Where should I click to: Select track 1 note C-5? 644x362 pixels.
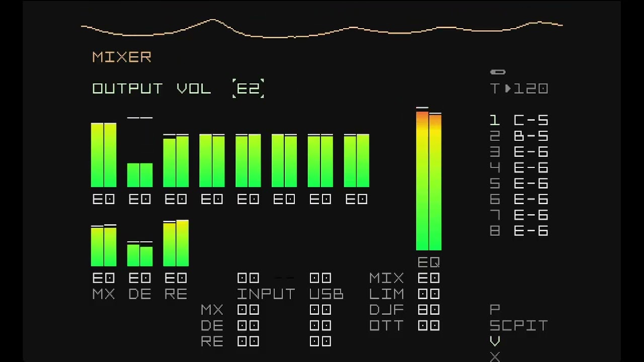[531, 120]
